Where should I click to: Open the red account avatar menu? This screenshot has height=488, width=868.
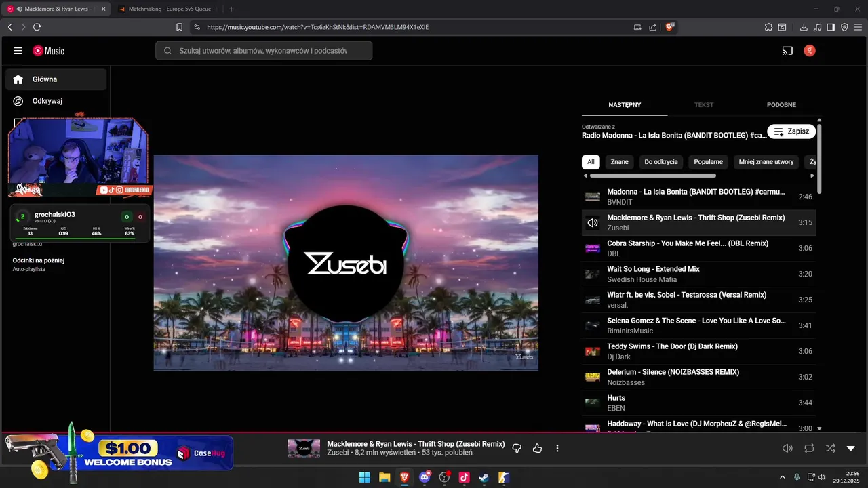[x=809, y=51]
